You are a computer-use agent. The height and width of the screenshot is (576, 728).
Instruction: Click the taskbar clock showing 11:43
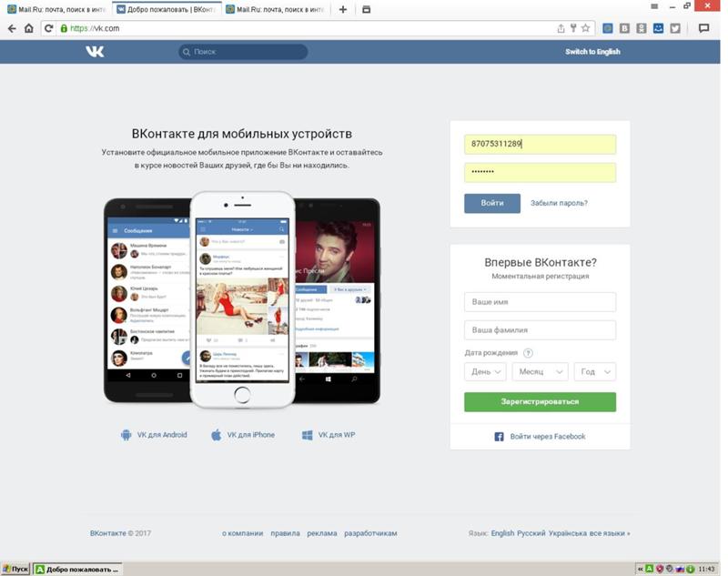pyautogui.click(x=706, y=569)
